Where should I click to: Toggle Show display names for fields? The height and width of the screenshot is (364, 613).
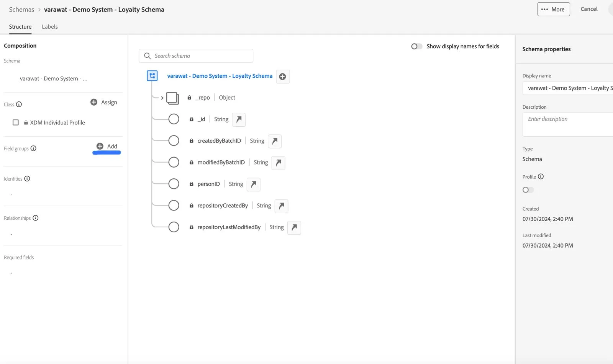click(416, 46)
